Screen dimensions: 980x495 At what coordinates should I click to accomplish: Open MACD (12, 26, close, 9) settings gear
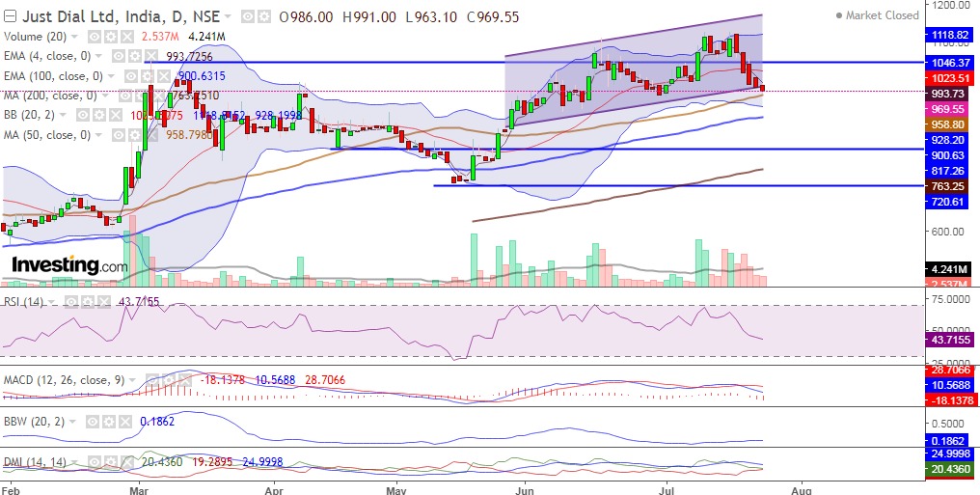(x=169, y=380)
